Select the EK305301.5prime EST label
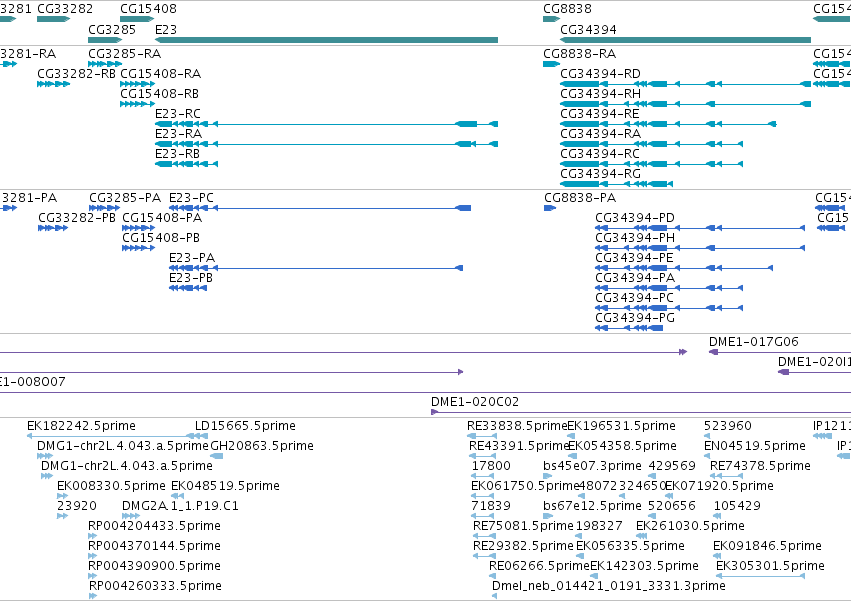This screenshot has height=601, width=851. click(x=770, y=566)
